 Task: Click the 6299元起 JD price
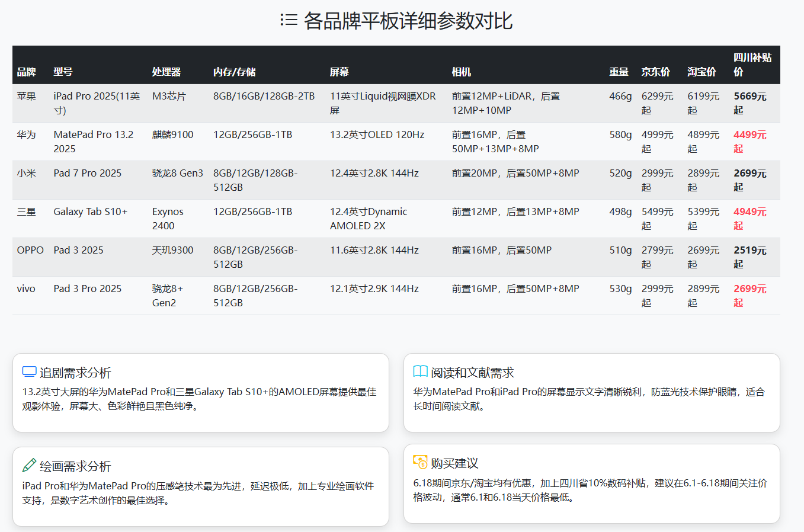658,103
